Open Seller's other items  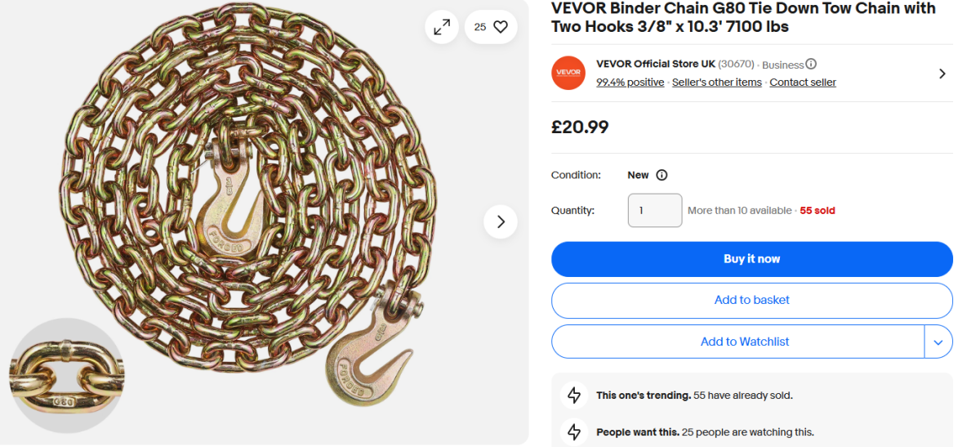716,83
